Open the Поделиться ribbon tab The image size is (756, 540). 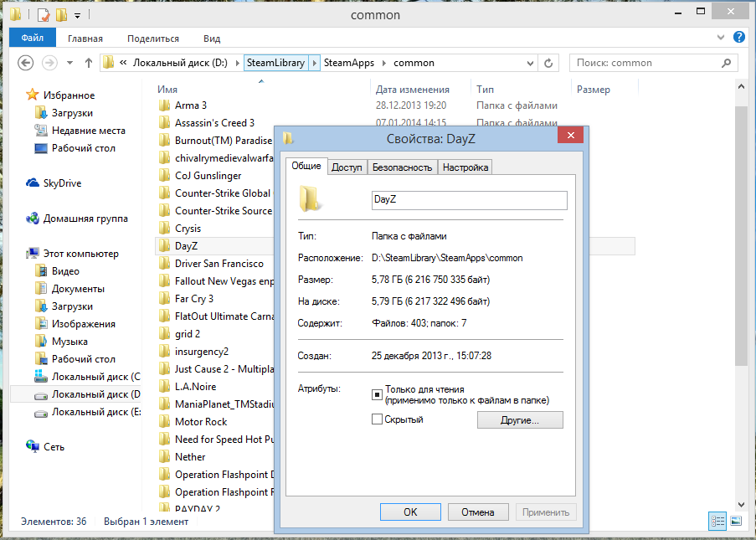point(153,39)
